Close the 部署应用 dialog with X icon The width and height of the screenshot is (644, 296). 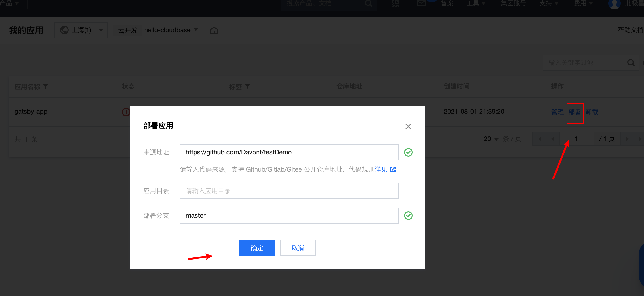pyautogui.click(x=408, y=127)
